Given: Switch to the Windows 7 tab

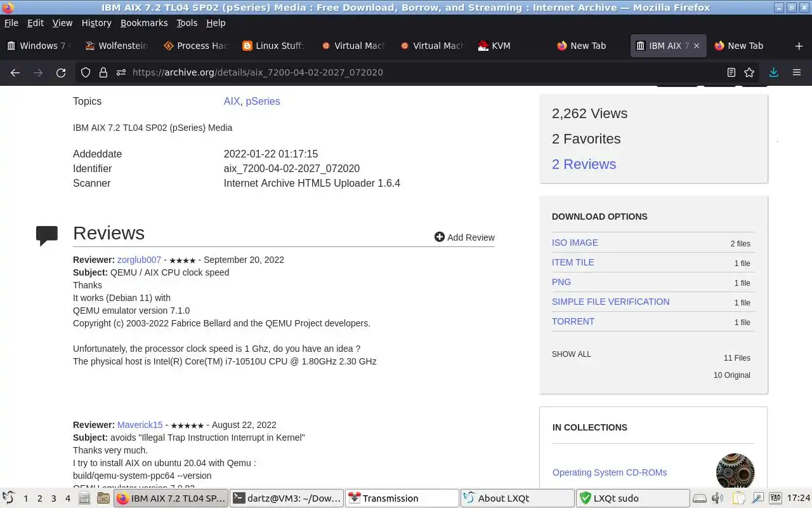Looking at the screenshot, I should tap(39, 46).
